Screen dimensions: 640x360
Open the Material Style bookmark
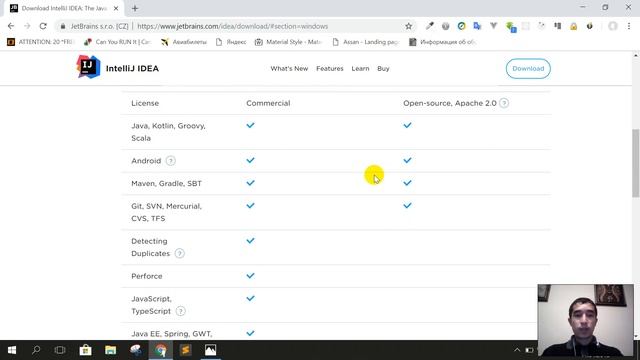tap(289, 42)
